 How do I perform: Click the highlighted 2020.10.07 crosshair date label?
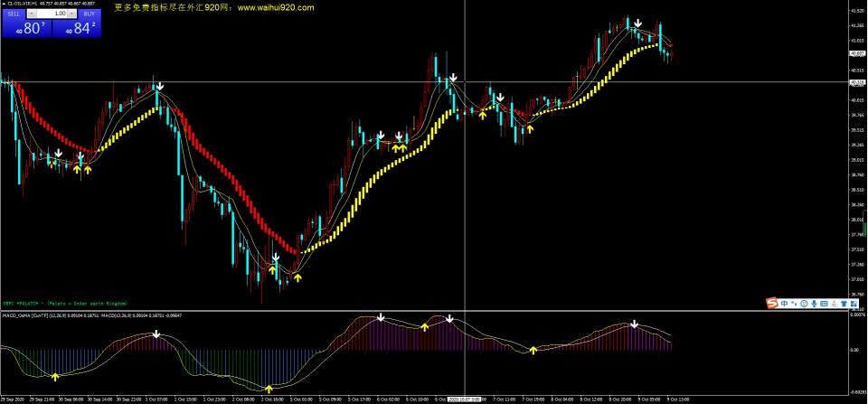(464, 399)
